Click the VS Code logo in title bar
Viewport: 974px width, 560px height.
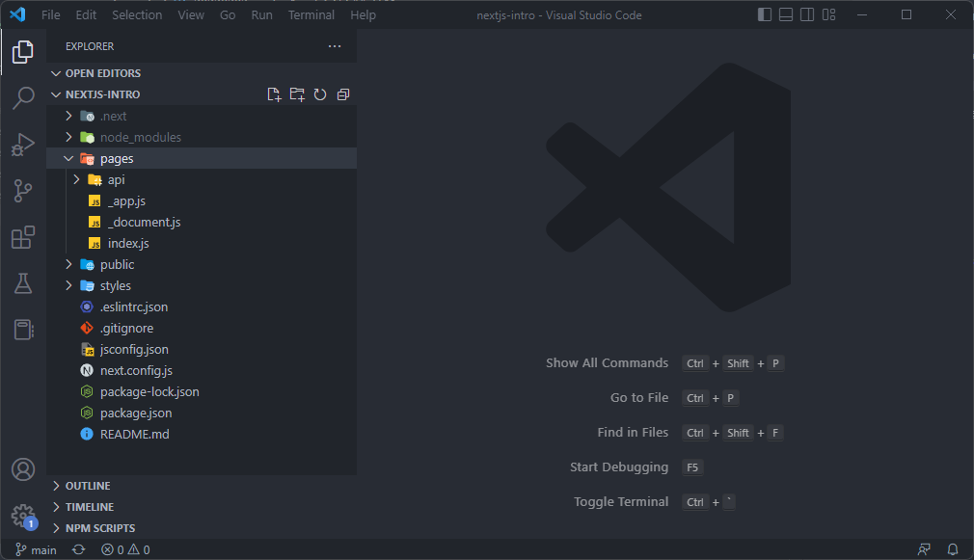tap(17, 14)
